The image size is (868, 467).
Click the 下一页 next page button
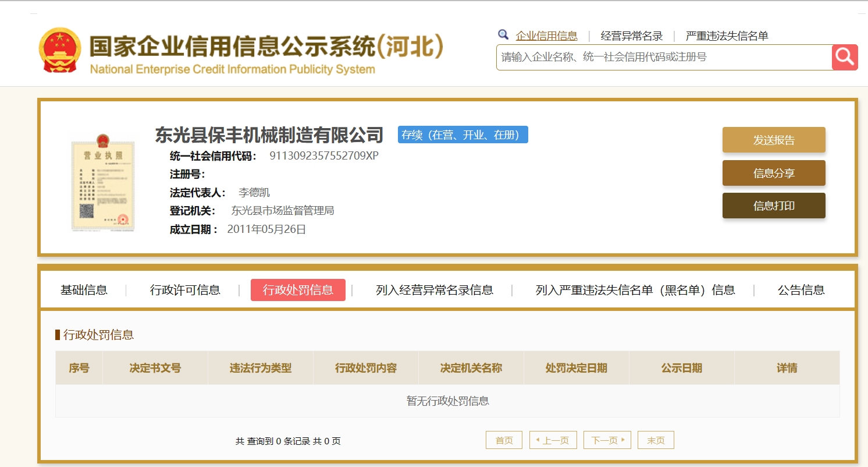coord(607,440)
